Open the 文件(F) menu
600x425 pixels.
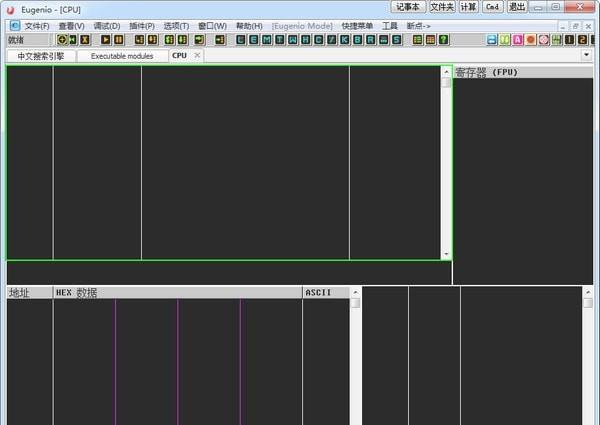click(37, 26)
